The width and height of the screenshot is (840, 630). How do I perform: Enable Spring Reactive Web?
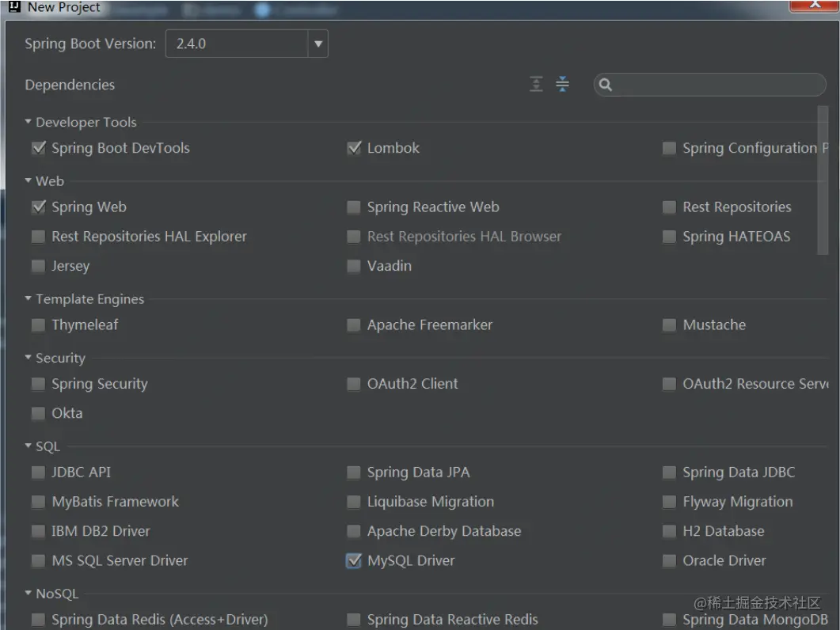[x=354, y=207]
